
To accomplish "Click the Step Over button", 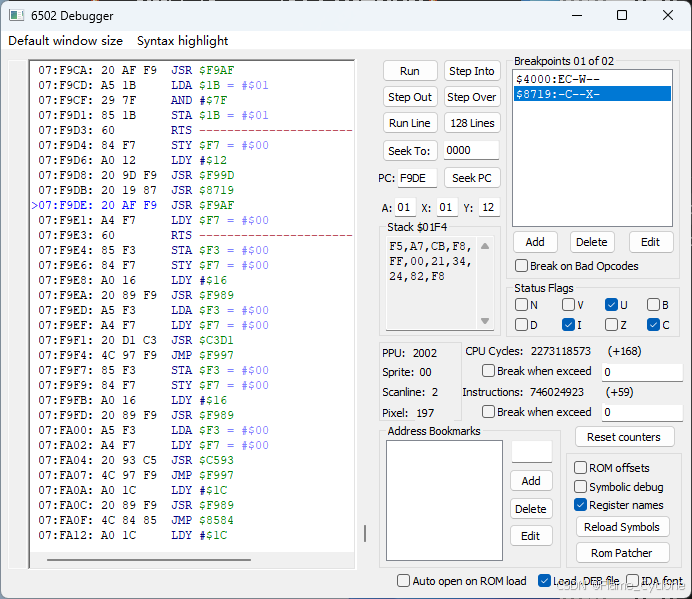I will point(471,97).
